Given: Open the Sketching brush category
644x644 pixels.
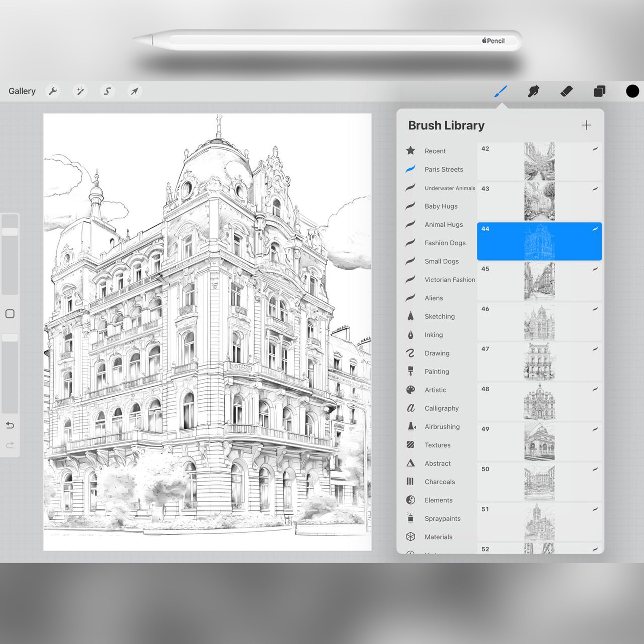Looking at the screenshot, I should coord(439,316).
